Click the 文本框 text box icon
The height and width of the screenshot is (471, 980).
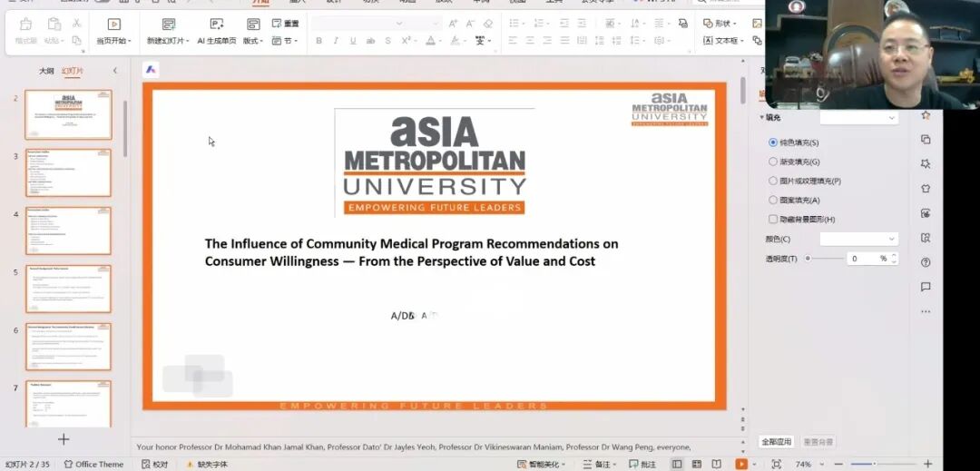tap(708, 41)
